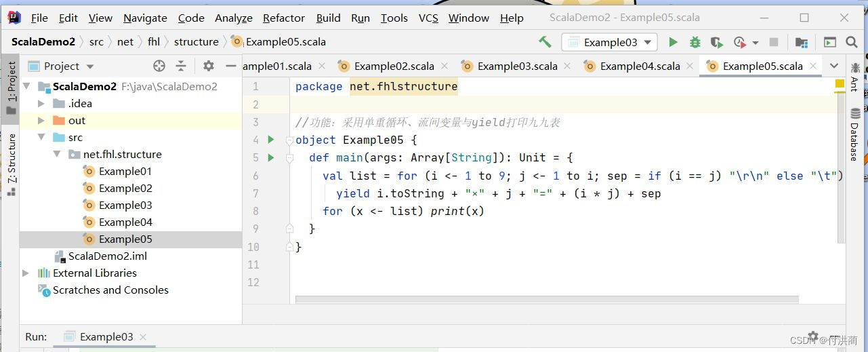The image size is (868, 352).
Task: Click the Run tool window settings gear
Action: (812, 336)
